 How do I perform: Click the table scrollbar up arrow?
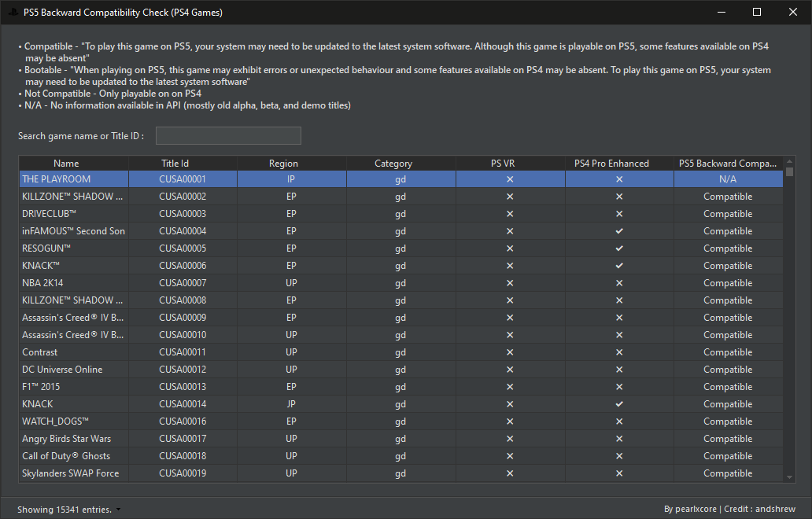click(x=789, y=161)
